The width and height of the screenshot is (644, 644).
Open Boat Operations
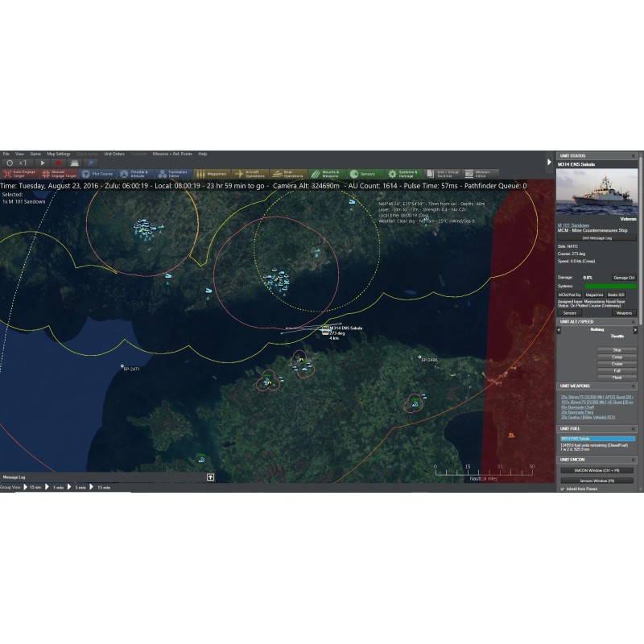pyautogui.click(x=289, y=173)
